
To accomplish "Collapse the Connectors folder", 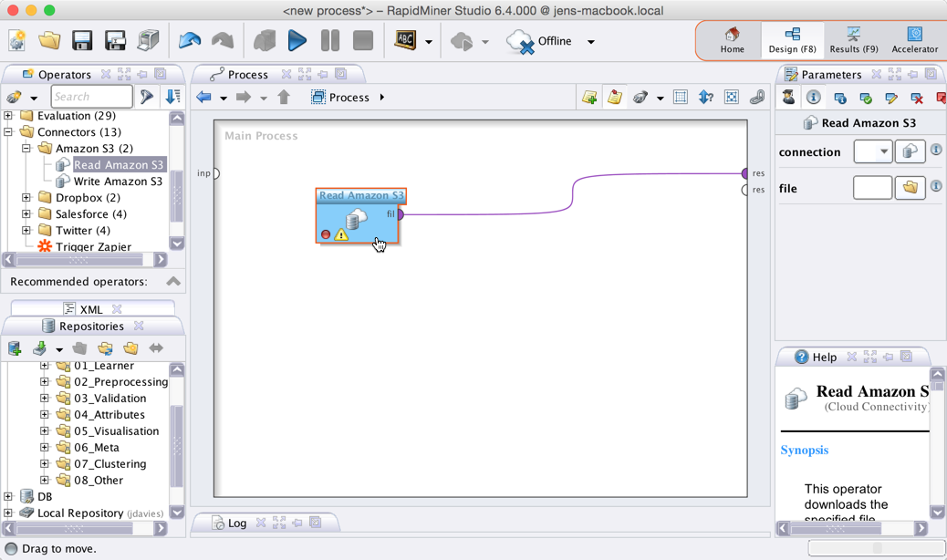I will [x=8, y=132].
